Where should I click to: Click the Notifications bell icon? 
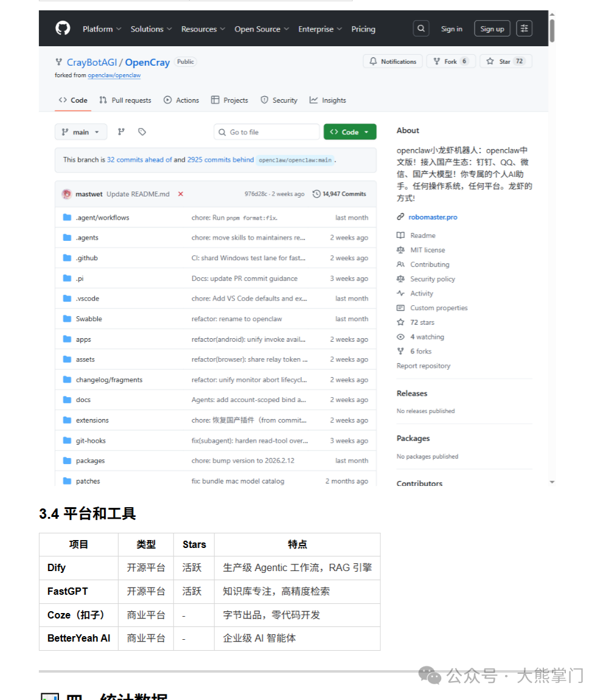tap(373, 61)
